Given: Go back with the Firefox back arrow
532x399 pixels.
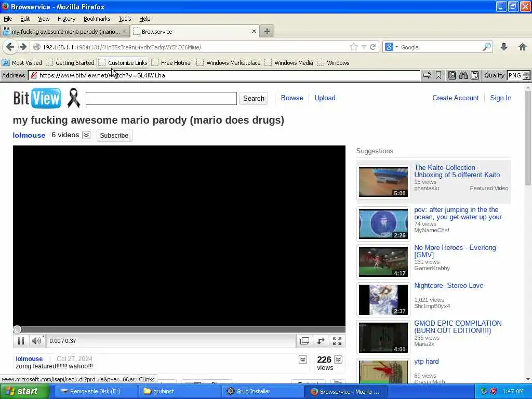Looking at the screenshot, I should click(10, 47).
